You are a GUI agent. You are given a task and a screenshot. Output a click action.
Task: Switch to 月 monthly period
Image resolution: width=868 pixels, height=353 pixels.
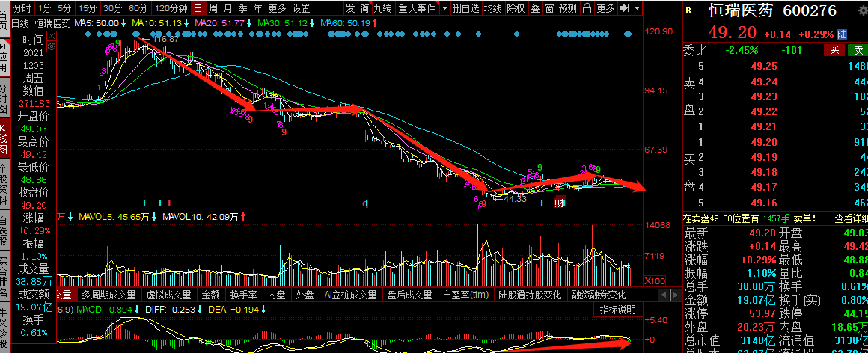click(x=227, y=8)
